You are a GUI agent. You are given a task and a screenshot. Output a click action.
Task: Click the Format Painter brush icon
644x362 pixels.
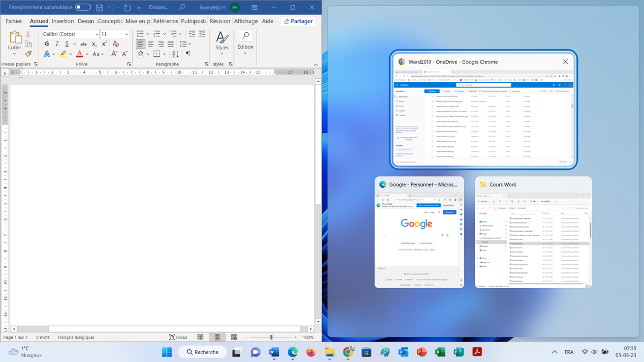(x=28, y=54)
